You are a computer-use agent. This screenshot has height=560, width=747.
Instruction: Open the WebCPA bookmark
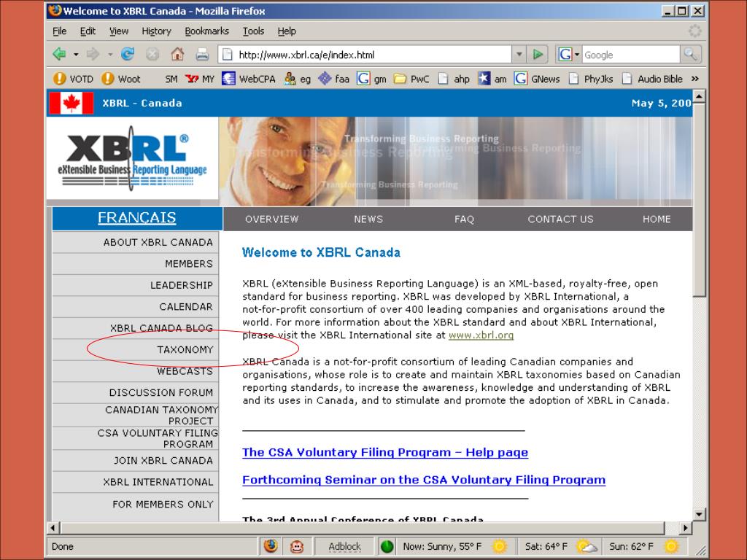[x=249, y=79]
